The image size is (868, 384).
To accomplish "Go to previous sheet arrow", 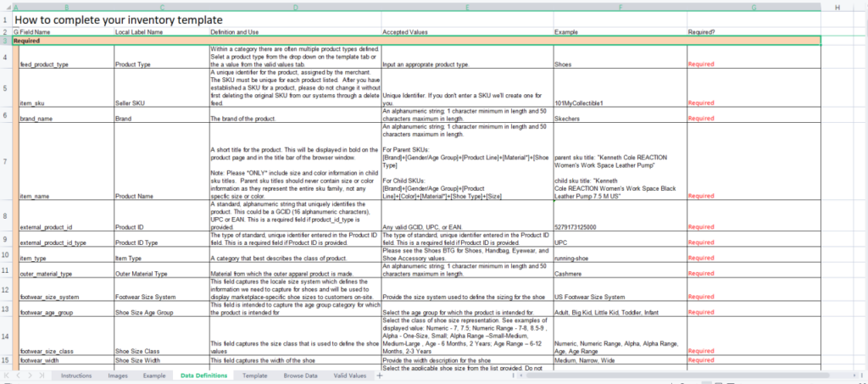I will pyautogui.click(x=17, y=376).
